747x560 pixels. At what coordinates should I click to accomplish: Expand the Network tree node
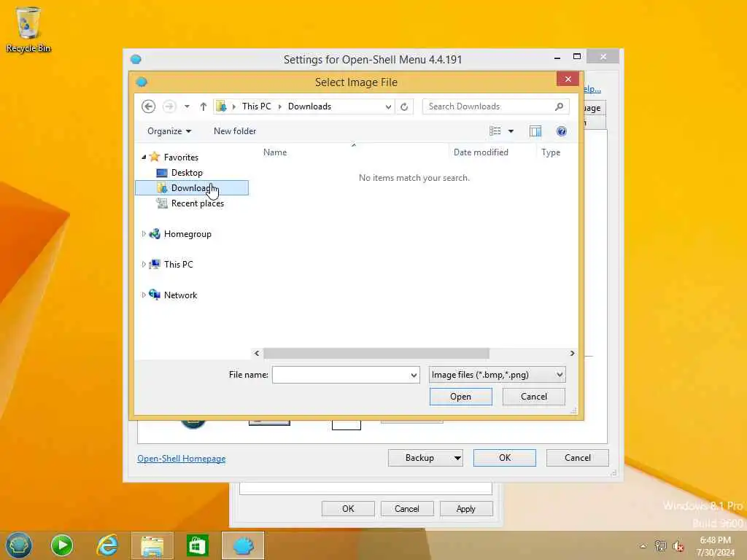[144, 295]
